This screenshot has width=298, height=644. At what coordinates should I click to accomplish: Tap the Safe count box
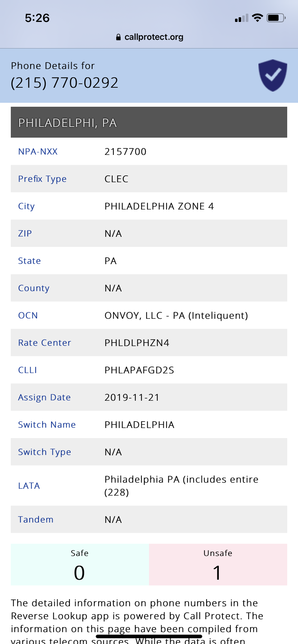point(80,565)
